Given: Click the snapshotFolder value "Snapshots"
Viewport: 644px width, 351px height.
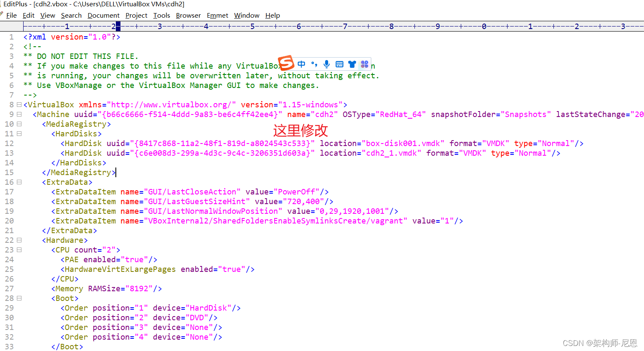Looking at the screenshot, I should pos(526,114).
